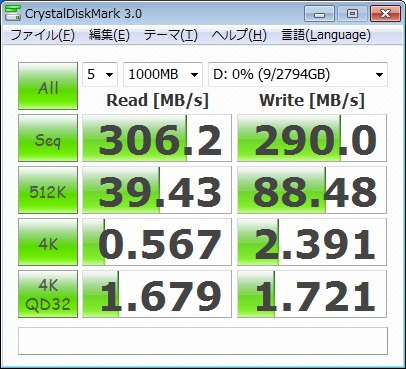Click the 512K read result 39.43
Screen dimensions: 406x369
click(x=157, y=190)
